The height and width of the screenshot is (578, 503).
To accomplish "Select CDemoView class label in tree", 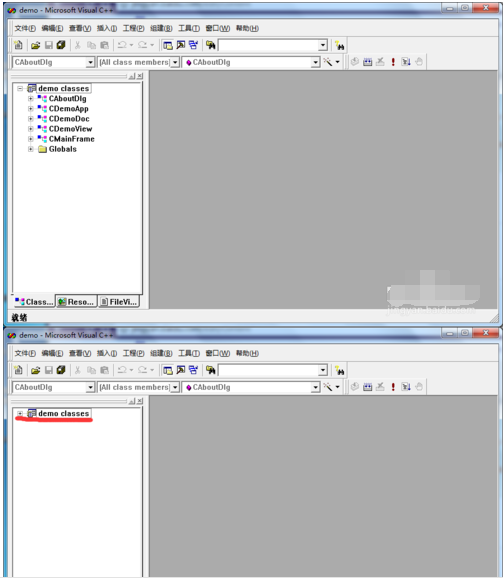I will click(70, 129).
